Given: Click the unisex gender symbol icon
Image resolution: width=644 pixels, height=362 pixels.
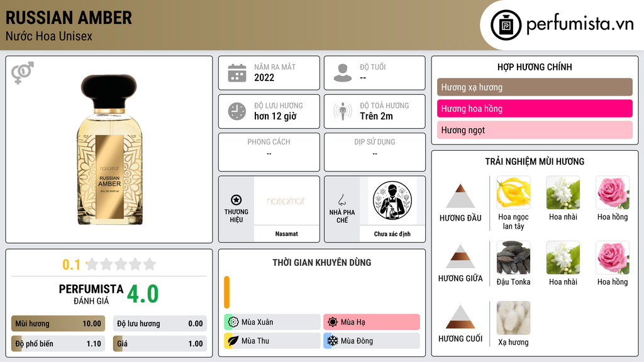Looking at the screenshot, I should pyautogui.click(x=23, y=73).
